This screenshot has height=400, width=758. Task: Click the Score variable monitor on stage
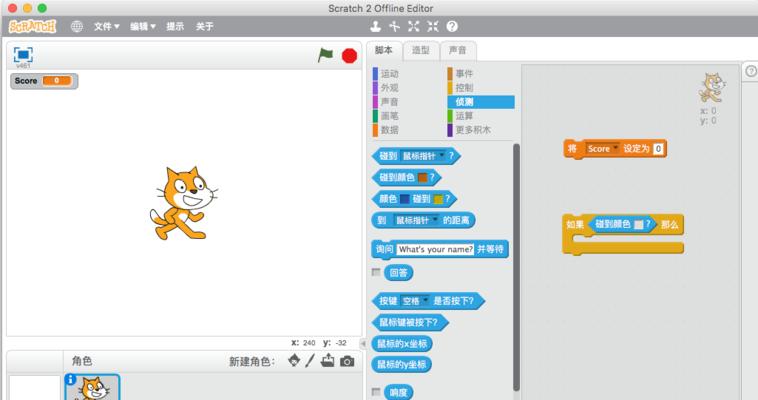[x=44, y=81]
